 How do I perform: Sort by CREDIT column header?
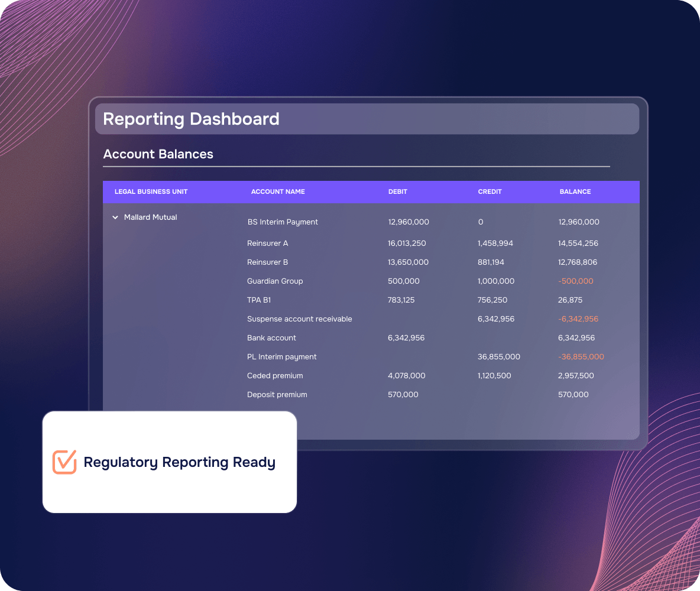click(x=490, y=191)
